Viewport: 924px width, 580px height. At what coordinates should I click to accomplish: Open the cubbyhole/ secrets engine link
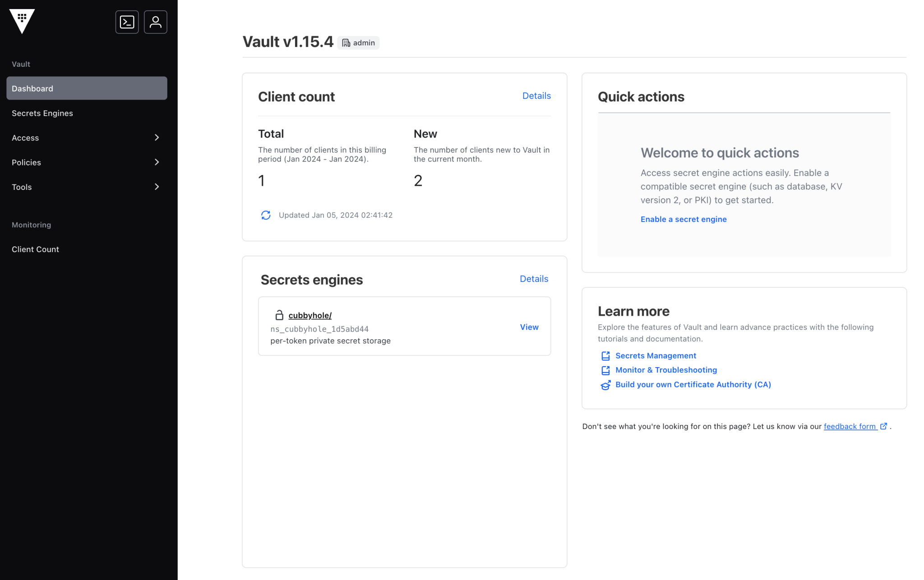[x=310, y=315]
